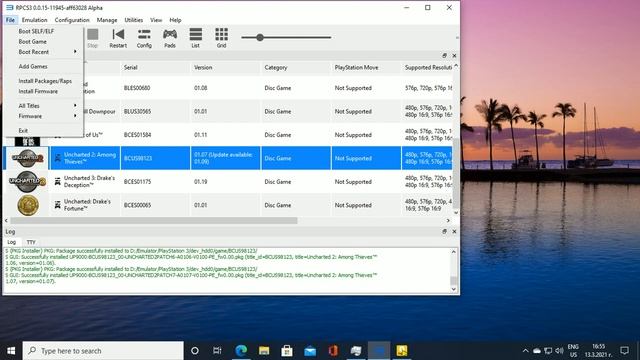Image resolution: width=640 pixels, height=360 pixels.
Task: Show hidden system tray icons
Action: (525, 351)
